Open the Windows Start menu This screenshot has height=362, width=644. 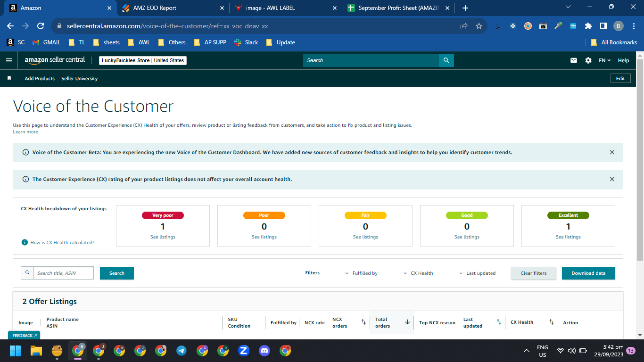tap(16, 351)
